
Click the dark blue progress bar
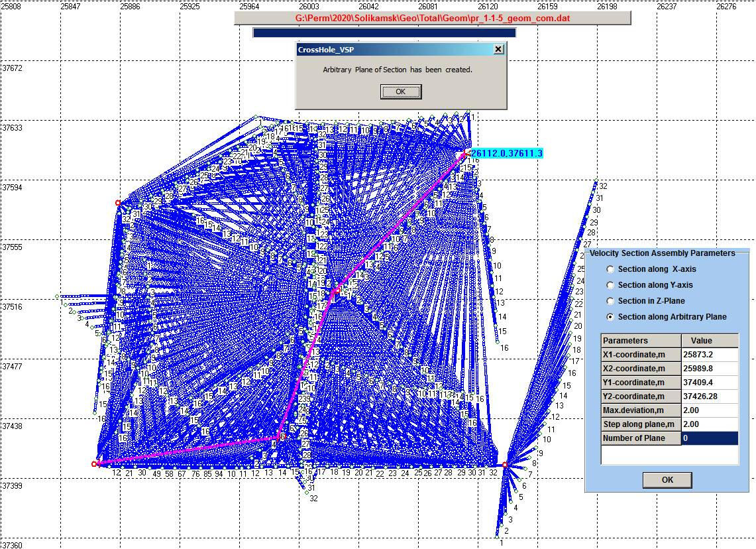tap(384, 32)
